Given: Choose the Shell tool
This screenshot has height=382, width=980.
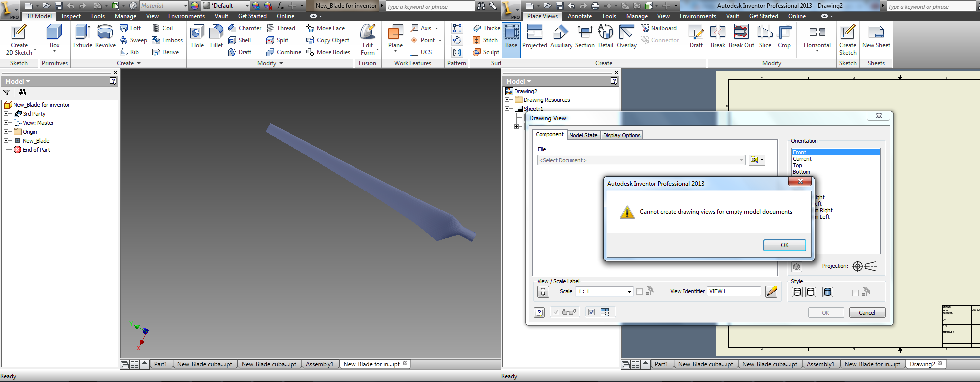Looking at the screenshot, I should pos(240,40).
